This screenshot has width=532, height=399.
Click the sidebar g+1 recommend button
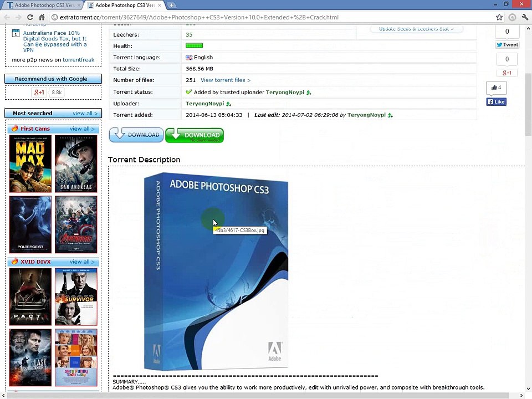(39, 93)
